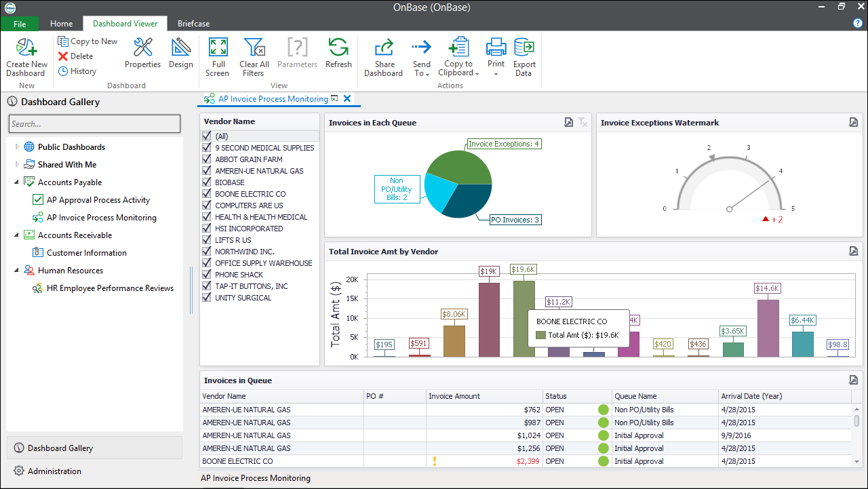
Task: Uncheck the BIOBASE vendor checkbox
Action: [208, 182]
